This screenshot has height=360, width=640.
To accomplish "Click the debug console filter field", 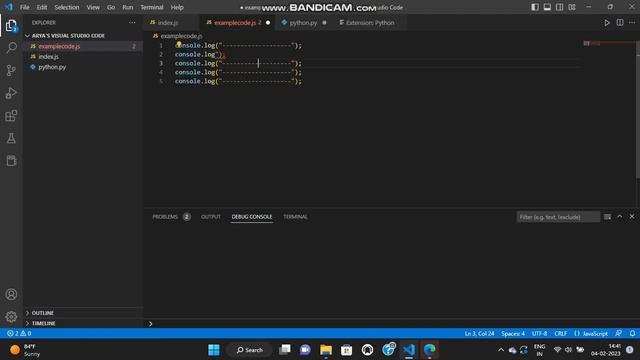I will (558, 217).
